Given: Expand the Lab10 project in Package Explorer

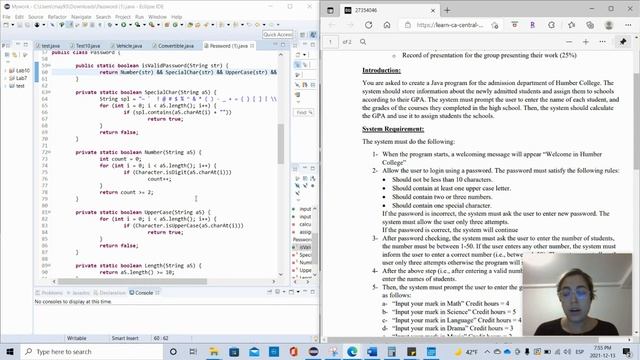Looking at the screenshot, I should (6, 70).
